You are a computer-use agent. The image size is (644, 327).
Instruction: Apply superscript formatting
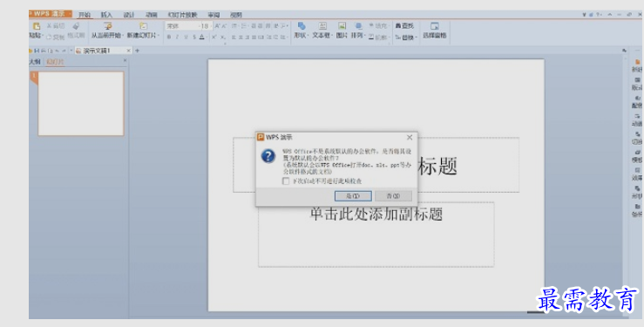pyautogui.click(x=214, y=37)
